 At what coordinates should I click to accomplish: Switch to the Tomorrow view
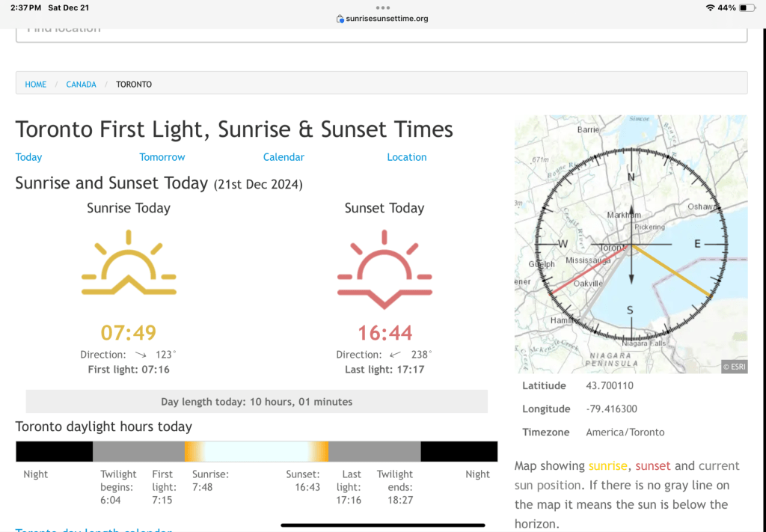pos(162,157)
